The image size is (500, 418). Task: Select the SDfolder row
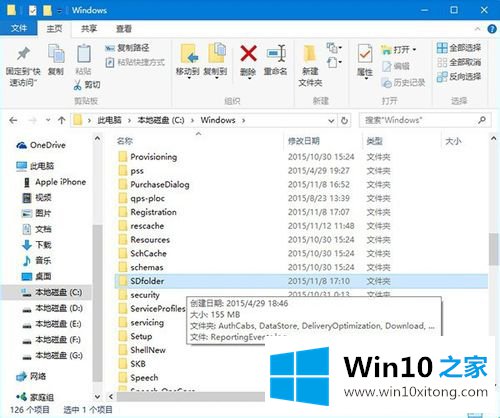[x=301, y=281]
